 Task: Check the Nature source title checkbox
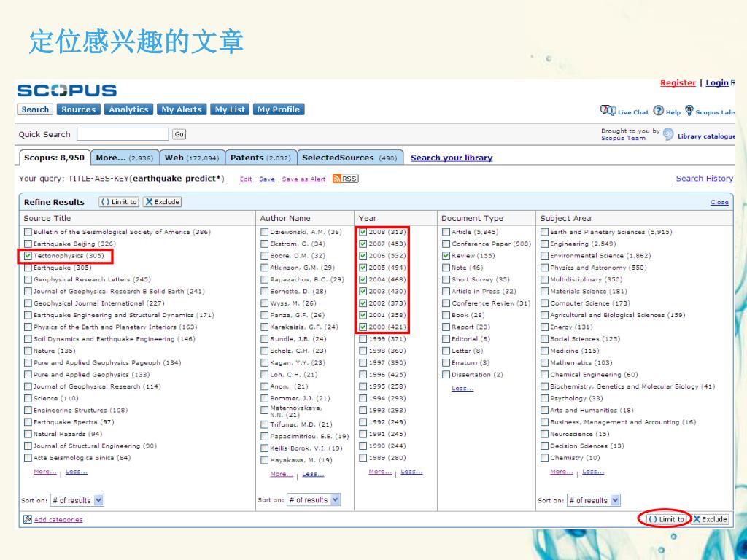28,351
